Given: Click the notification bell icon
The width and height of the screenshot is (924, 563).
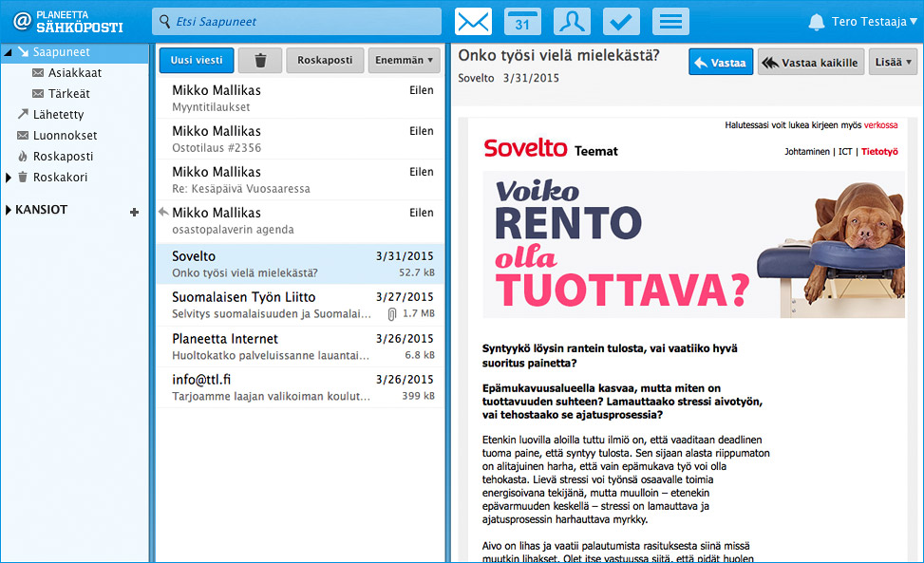Looking at the screenshot, I should [x=816, y=23].
